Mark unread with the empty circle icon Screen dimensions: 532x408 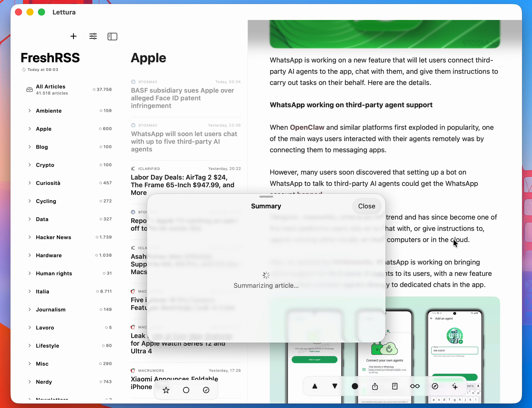coord(186,390)
